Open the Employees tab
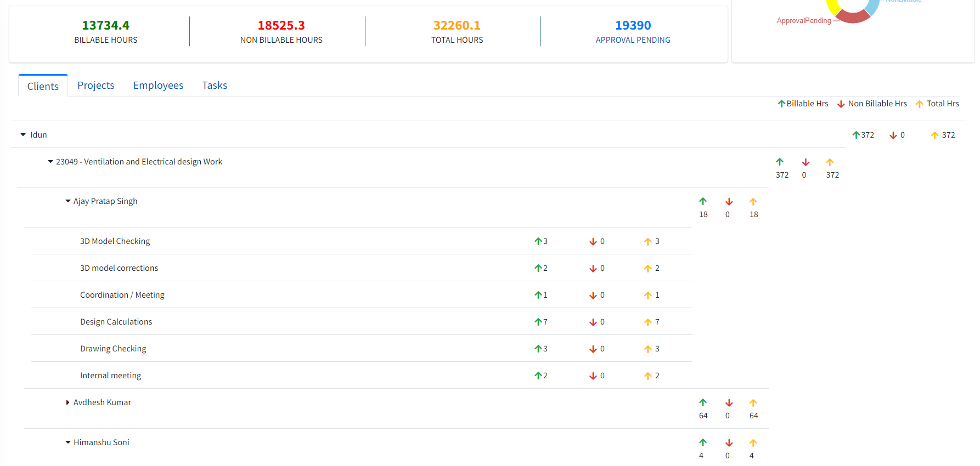 [158, 86]
